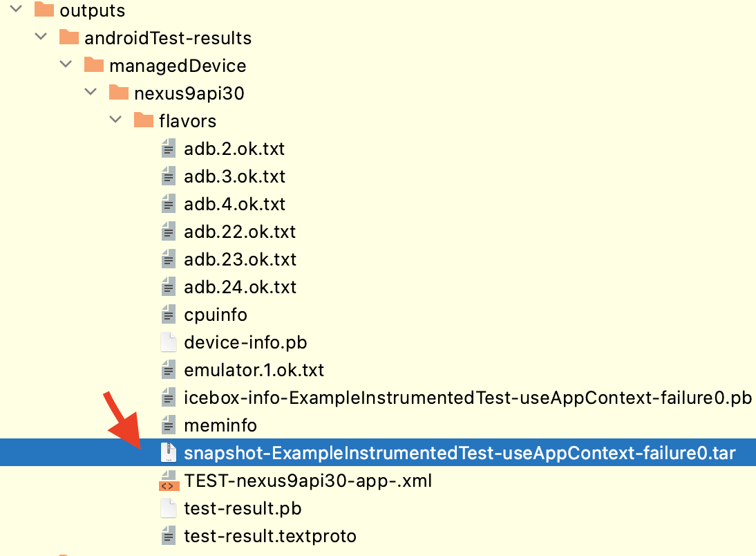Click the device-info.pb blank file icon
The width and height of the screenshot is (756, 556).
[x=168, y=342]
